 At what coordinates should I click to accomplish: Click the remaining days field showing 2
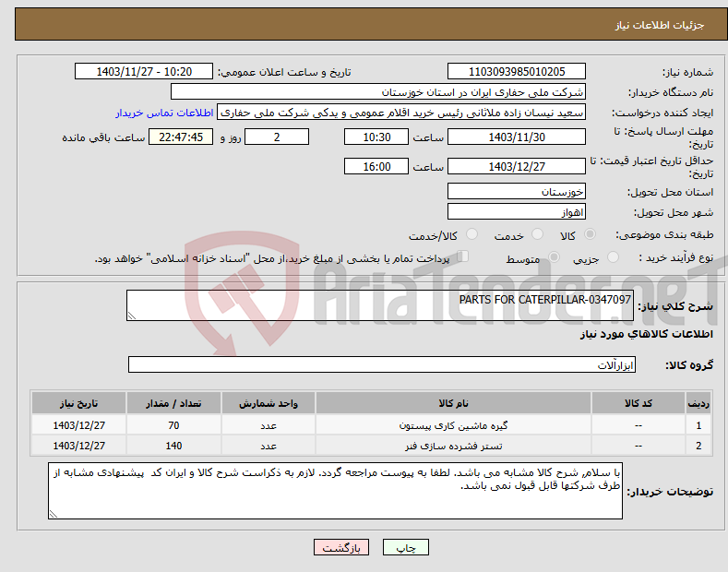[x=277, y=137]
